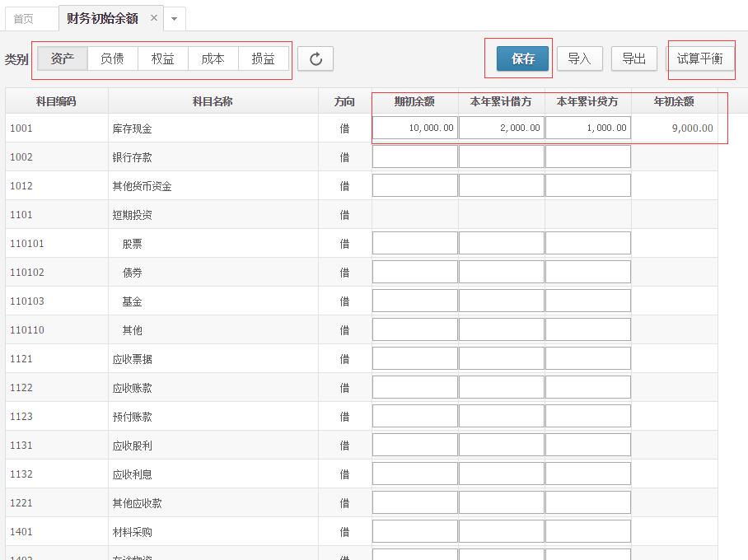Click the 9,000.00 年初余额 value
Image resolution: width=748 pixels, height=560 pixels.
point(692,128)
